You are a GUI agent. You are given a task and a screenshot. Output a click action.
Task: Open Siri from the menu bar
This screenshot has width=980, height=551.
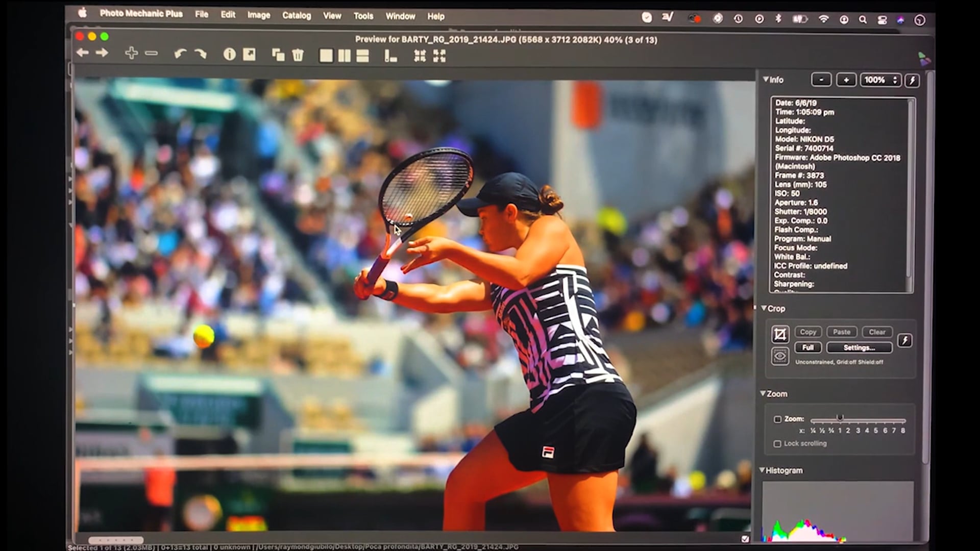click(x=901, y=20)
